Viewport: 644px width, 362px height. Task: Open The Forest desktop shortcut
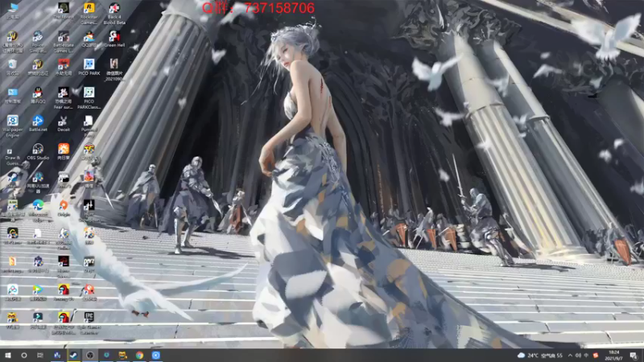click(64, 12)
